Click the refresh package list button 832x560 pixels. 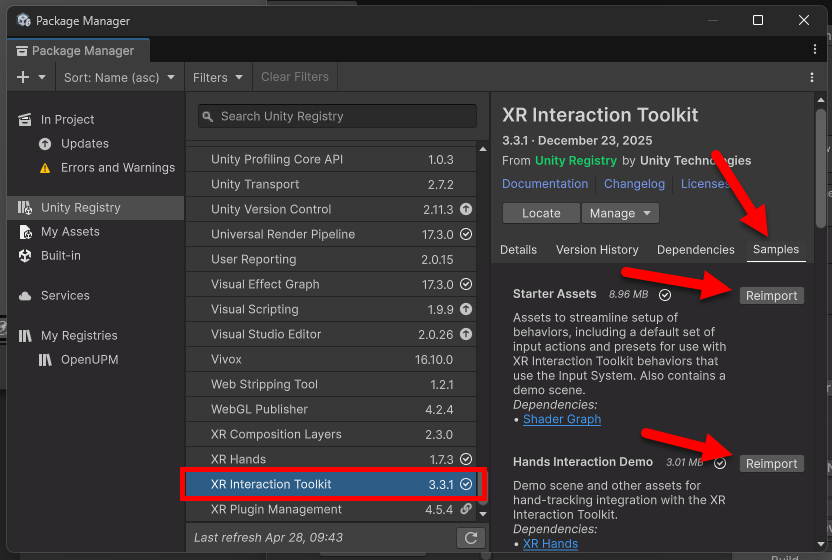pos(471,538)
